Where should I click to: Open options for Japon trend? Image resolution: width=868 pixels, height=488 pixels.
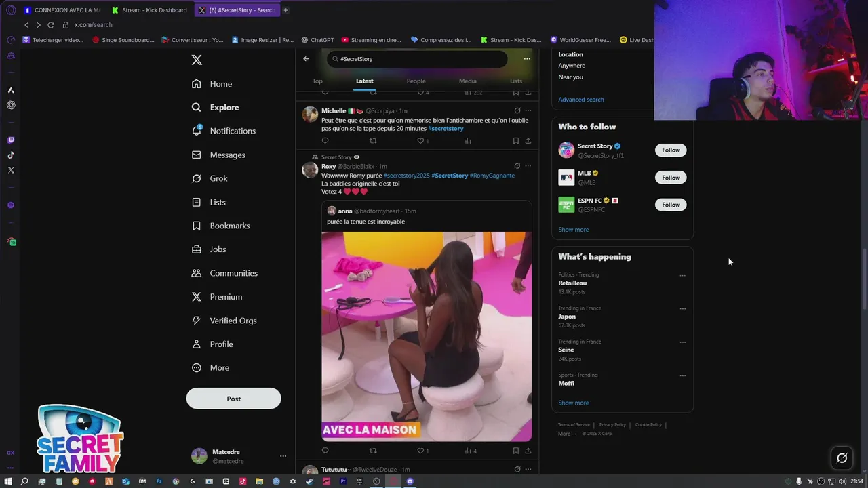click(x=682, y=309)
